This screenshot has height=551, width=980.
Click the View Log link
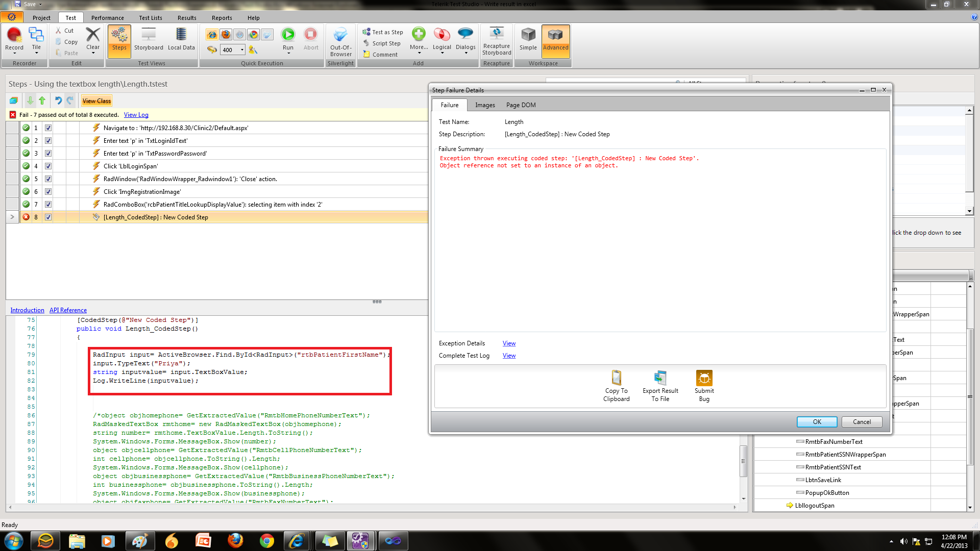click(136, 115)
